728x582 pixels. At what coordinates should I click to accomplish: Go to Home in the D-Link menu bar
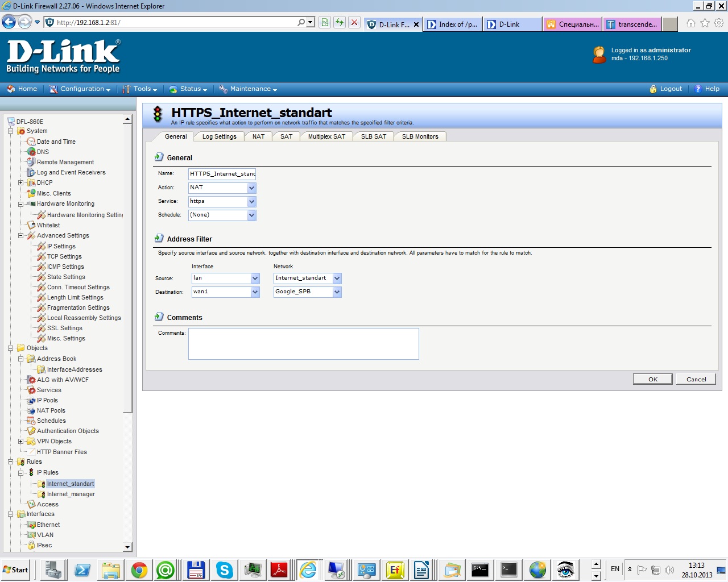click(22, 89)
